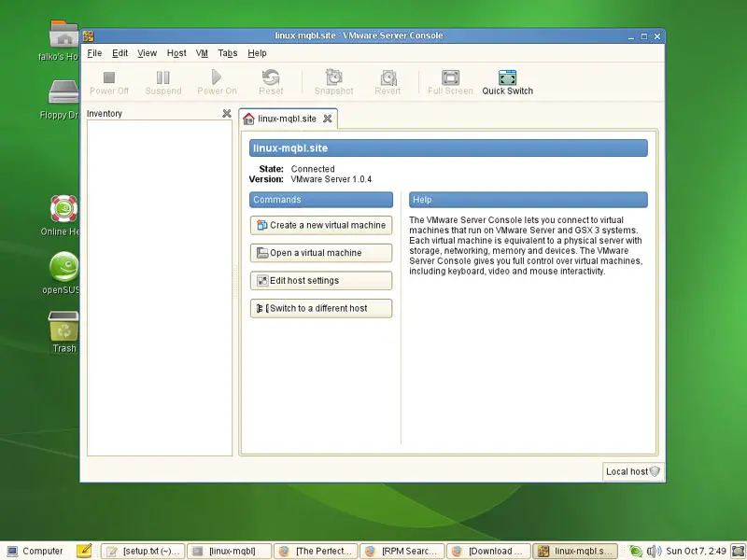
Task: Switch to RPM Search taskbar item
Action: (x=402, y=551)
